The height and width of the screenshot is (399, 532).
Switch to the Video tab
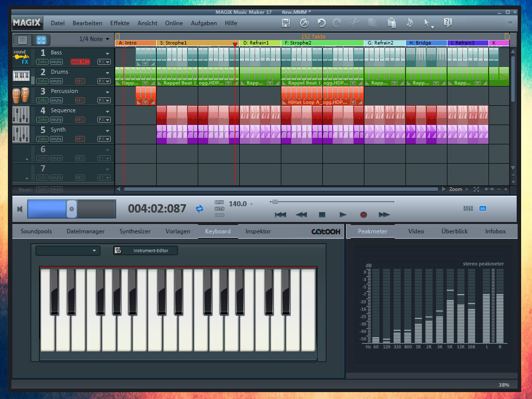tap(416, 231)
